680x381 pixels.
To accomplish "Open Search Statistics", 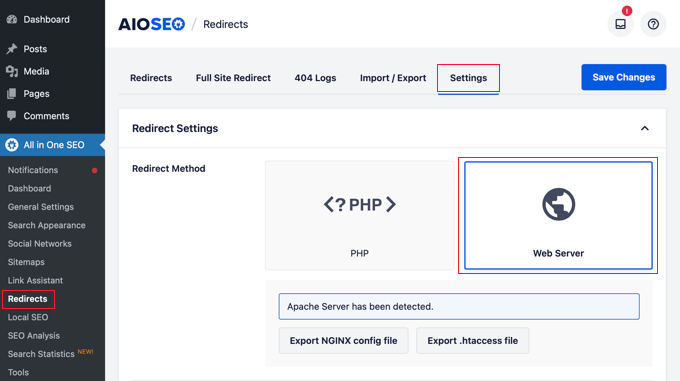I will (41, 354).
